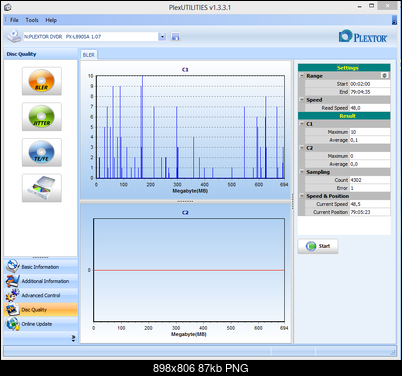
Task: Click the Start test button
Action: pyautogui.click(x=318, y=246)
